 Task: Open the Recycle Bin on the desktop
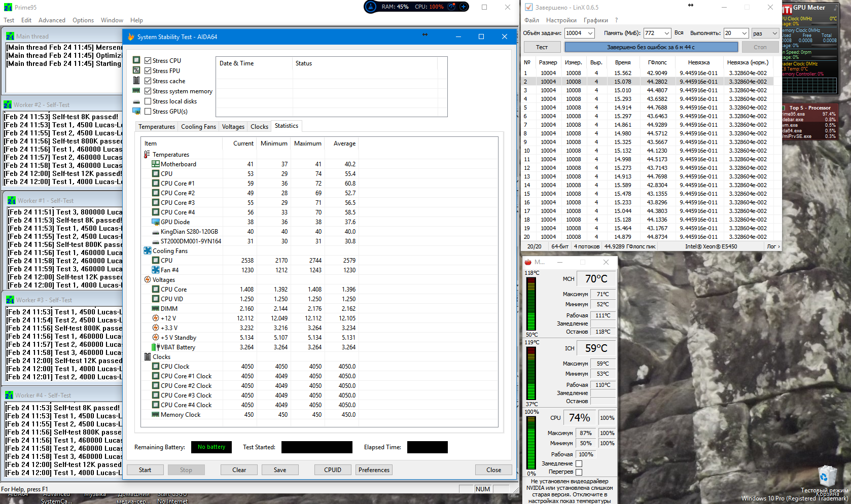pos(827,479)
